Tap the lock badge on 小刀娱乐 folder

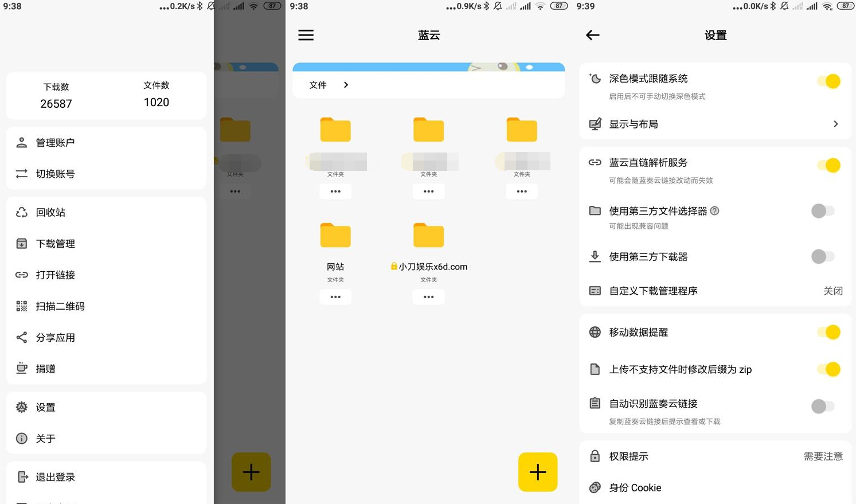(394, 266)
